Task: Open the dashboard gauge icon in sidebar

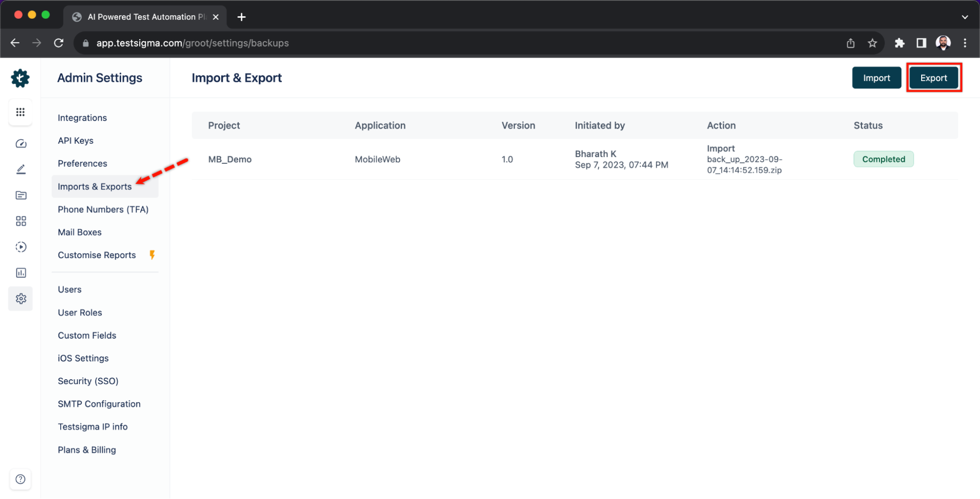Action: pos(21,143)
